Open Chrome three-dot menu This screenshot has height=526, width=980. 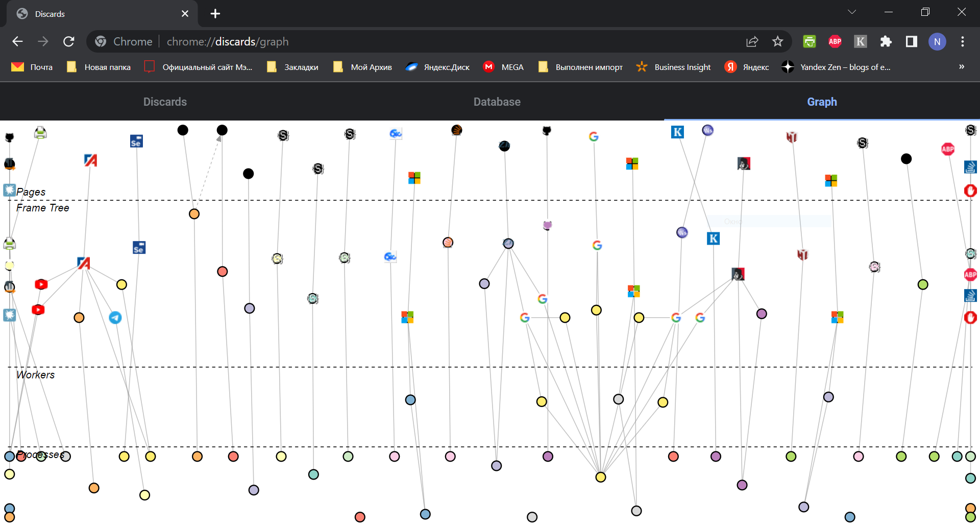[x=963, y=41]
